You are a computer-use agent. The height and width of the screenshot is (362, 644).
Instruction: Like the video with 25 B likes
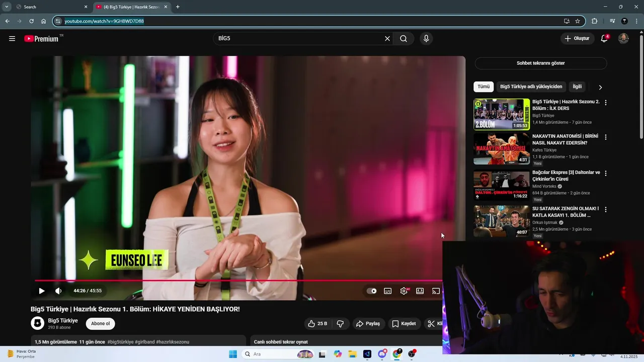317,324
